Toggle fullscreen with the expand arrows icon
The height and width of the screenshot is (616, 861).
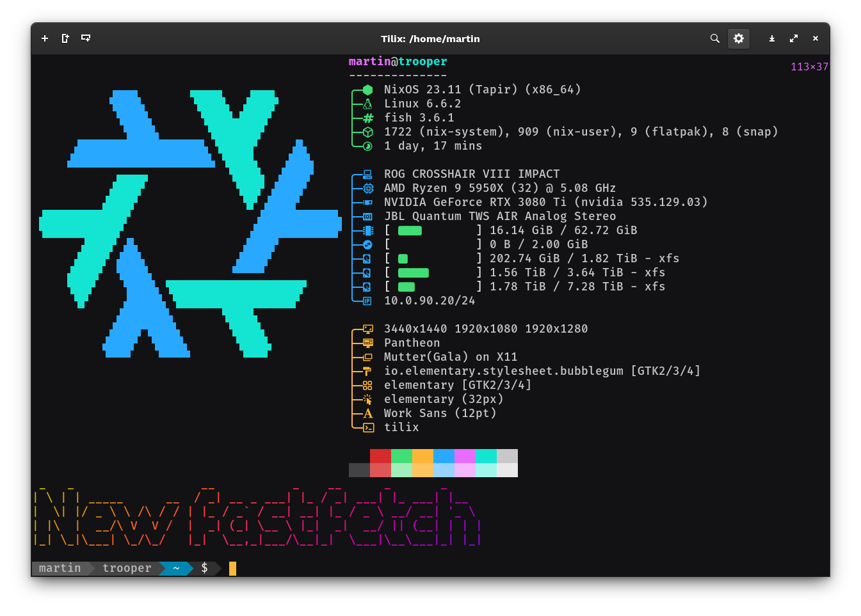pos(794,38)
